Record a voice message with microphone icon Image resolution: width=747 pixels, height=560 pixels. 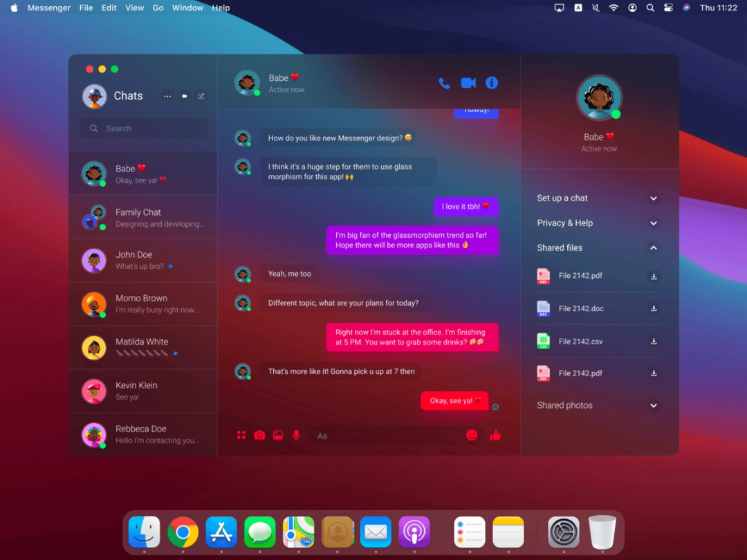tap(296, 436)
